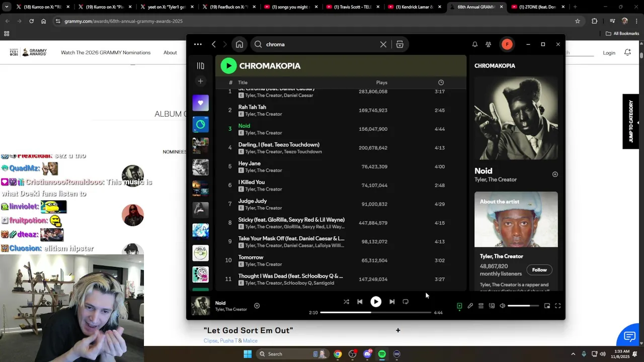Add Noid to Liked Songs in player bar
The height and width of the screenshot is (362, 644).
click(x=257, y=306)
